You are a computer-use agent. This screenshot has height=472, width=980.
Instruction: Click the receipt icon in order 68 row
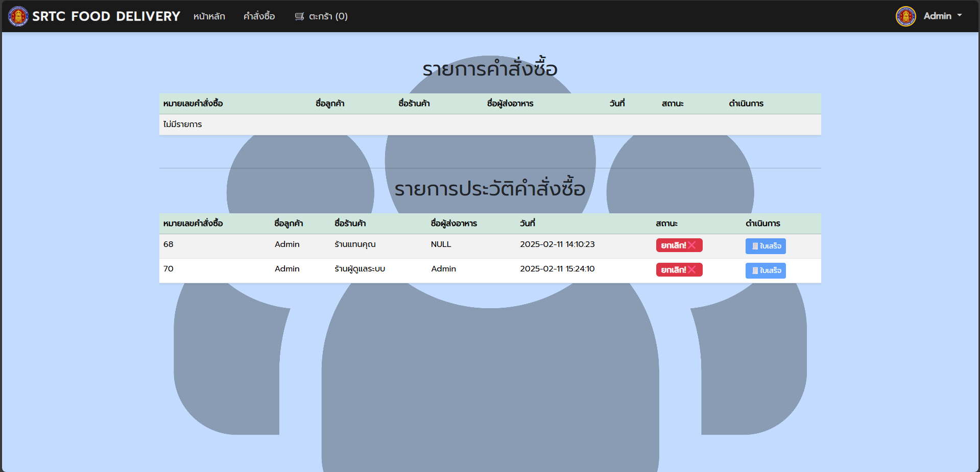[755, 246]
